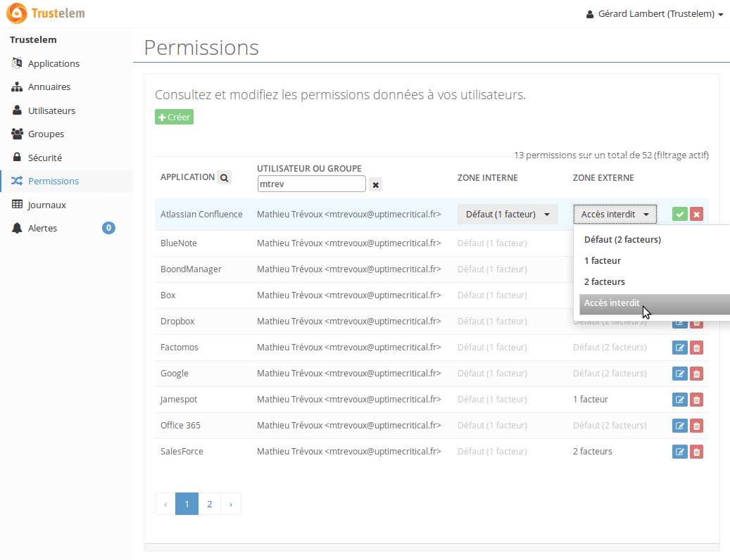
Task: Delete the Google permission row
Action: [x=696, y=374]
